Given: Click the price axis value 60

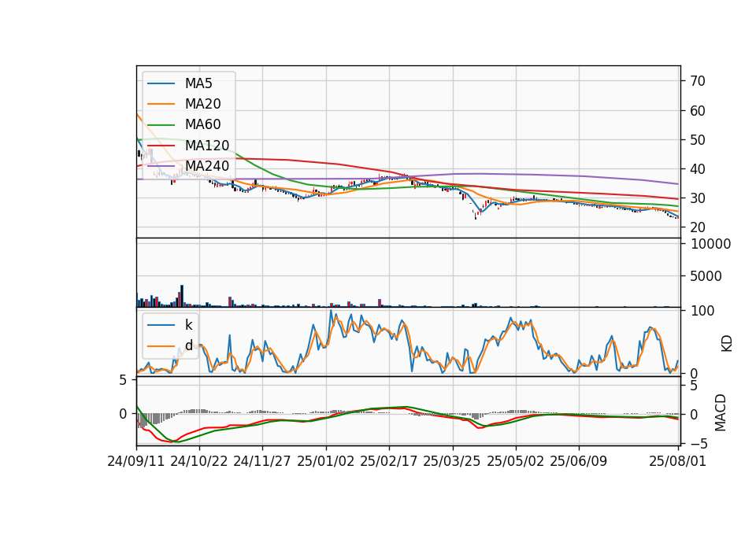Looking at the screenshot, I should (698, 111).
